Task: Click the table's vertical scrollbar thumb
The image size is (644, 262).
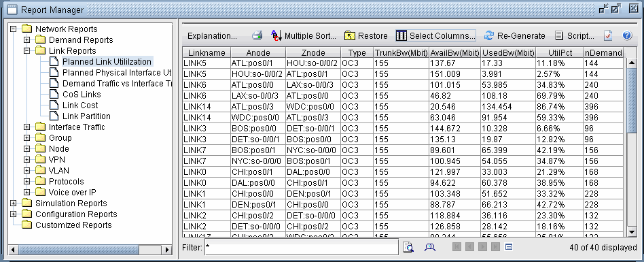Action: [x=632, y=100]
